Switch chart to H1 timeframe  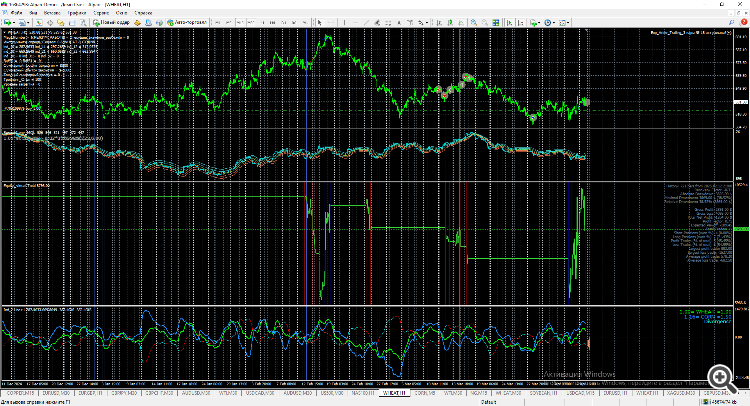(262, 22)
